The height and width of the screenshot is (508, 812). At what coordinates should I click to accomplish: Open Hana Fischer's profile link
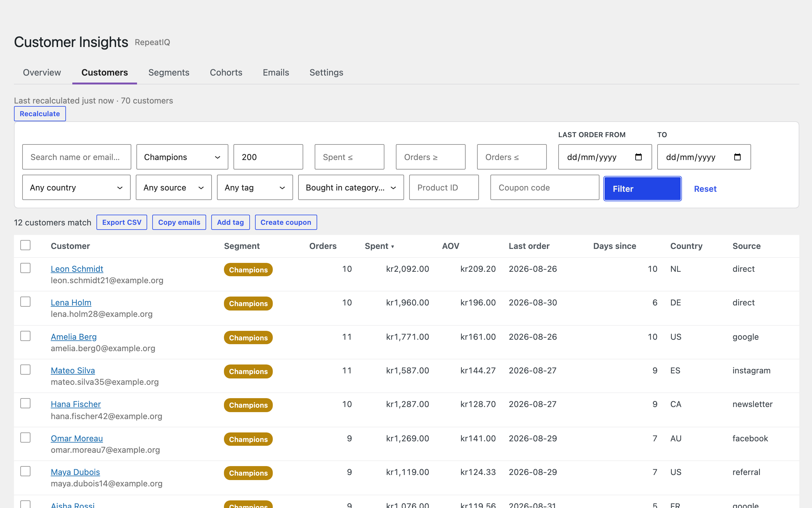point(76,404)
